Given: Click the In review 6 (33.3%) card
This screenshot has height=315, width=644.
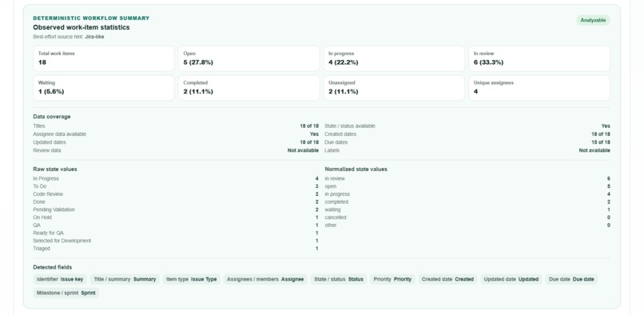Looking at the screenshot, I should click(539, 58).
